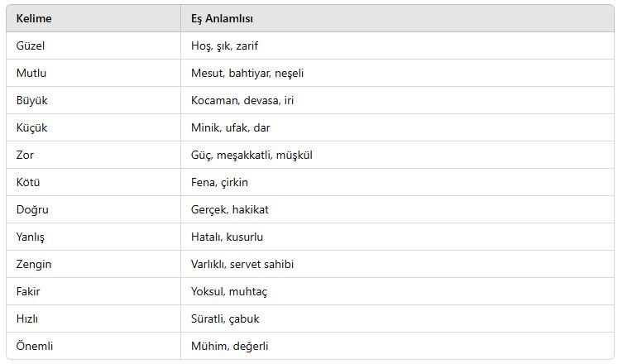Click the 'Süratli, çabuk' synonyms cell

tap(397, 318)
